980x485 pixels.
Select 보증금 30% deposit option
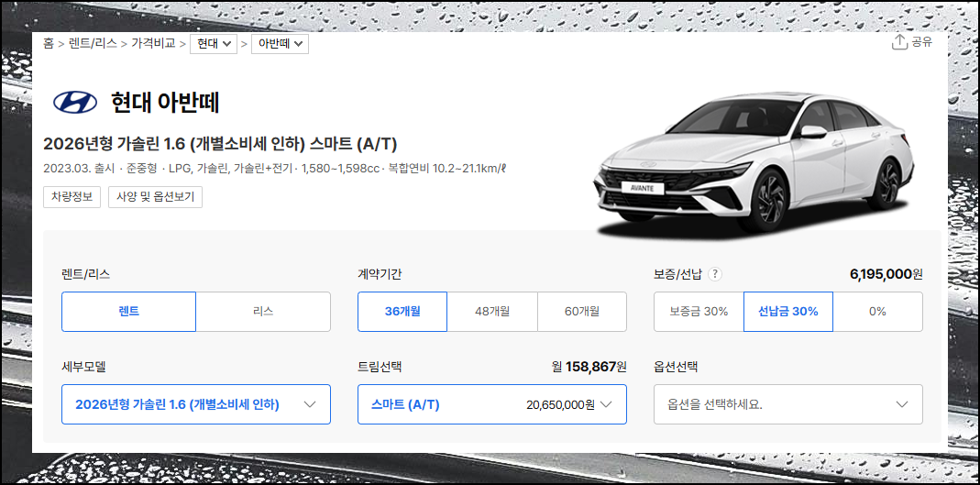point(699,311)
